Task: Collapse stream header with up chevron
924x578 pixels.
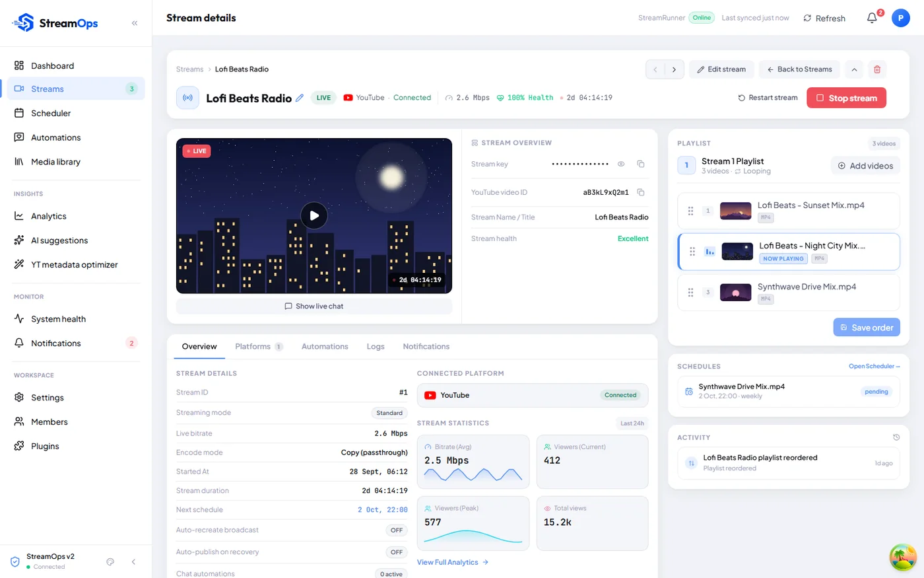Action: point(854,69)
